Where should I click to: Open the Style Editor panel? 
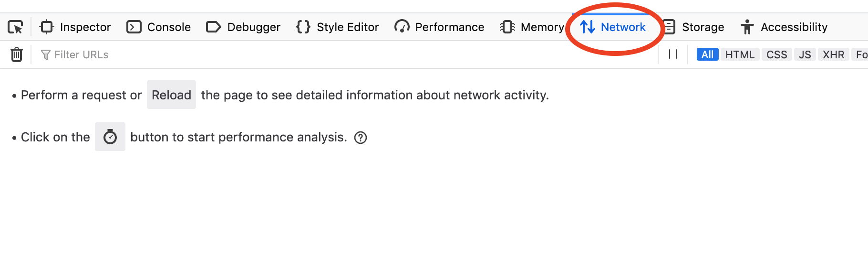coord(338,27)
